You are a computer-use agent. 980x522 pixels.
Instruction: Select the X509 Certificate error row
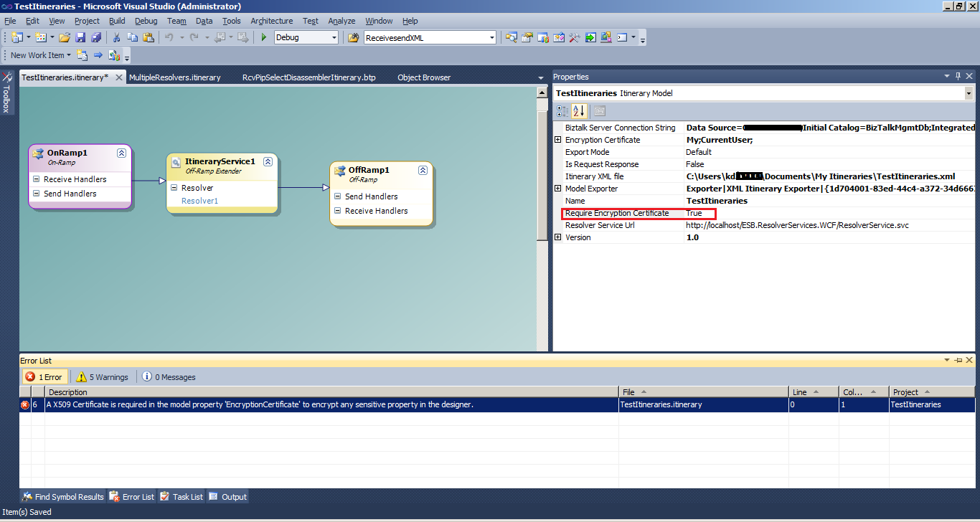click(497, 404)
